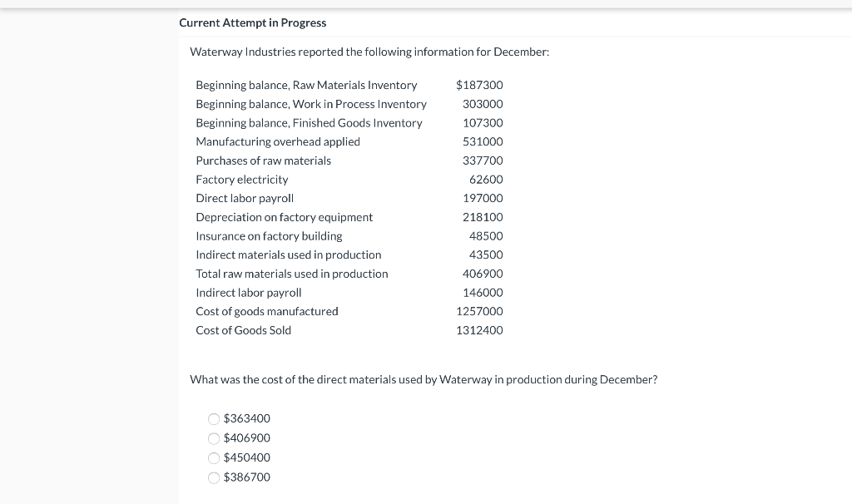Click the question text about direct materials

(424, 379)
